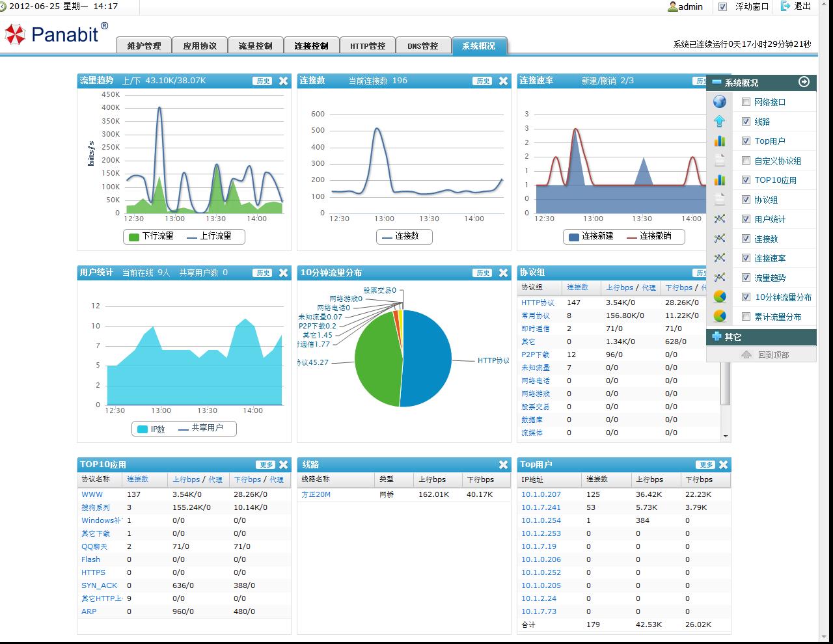The width and height of the screenshot is (833, 644).
Task: Open the 方正20M line link
Action: [x=316, y=494]
